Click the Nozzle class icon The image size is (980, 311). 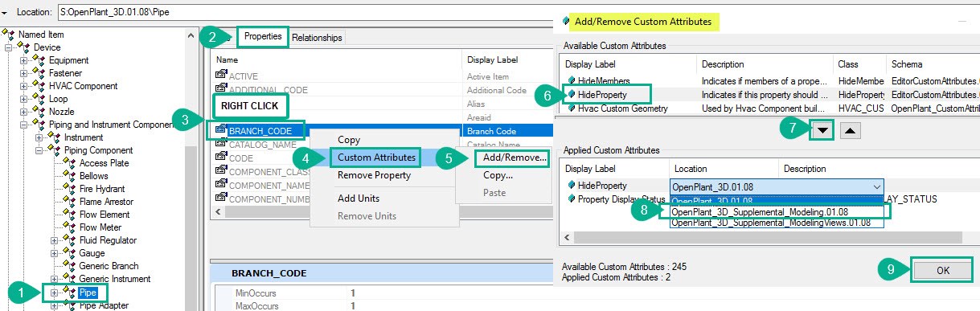(x=40, y=112)
